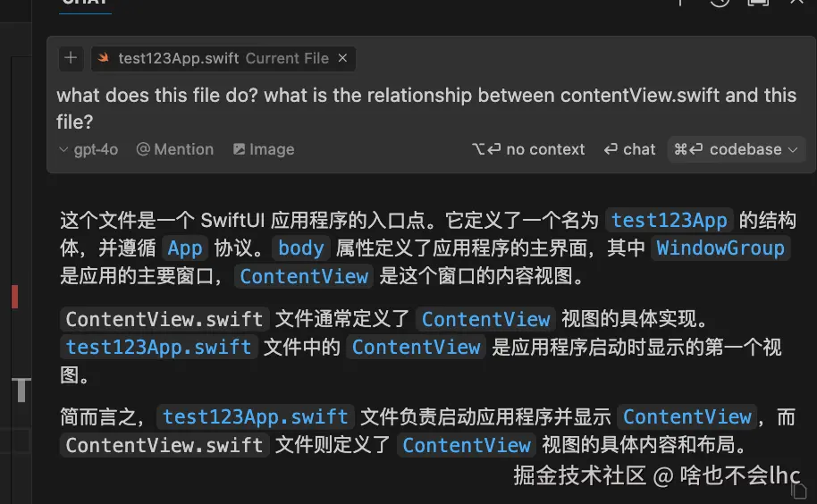
Task: Click the test123App.swift link in last paragraph
Action: (x=255, y=417)
